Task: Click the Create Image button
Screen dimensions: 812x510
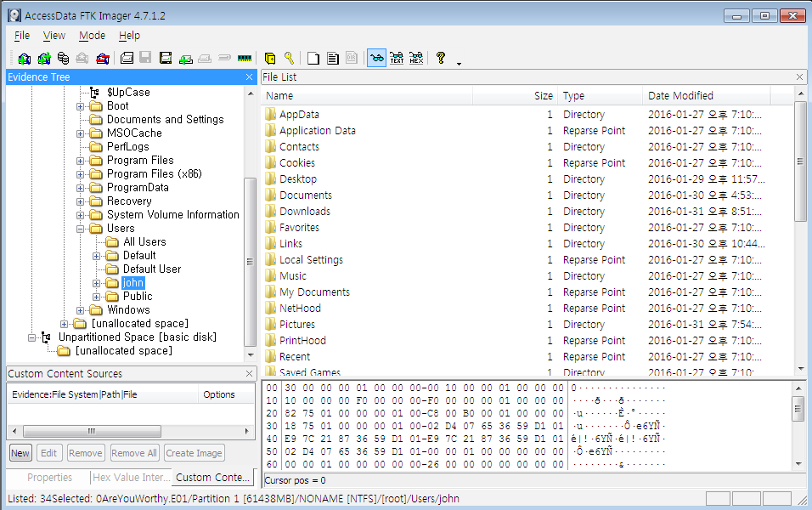Action: point(195,453)
